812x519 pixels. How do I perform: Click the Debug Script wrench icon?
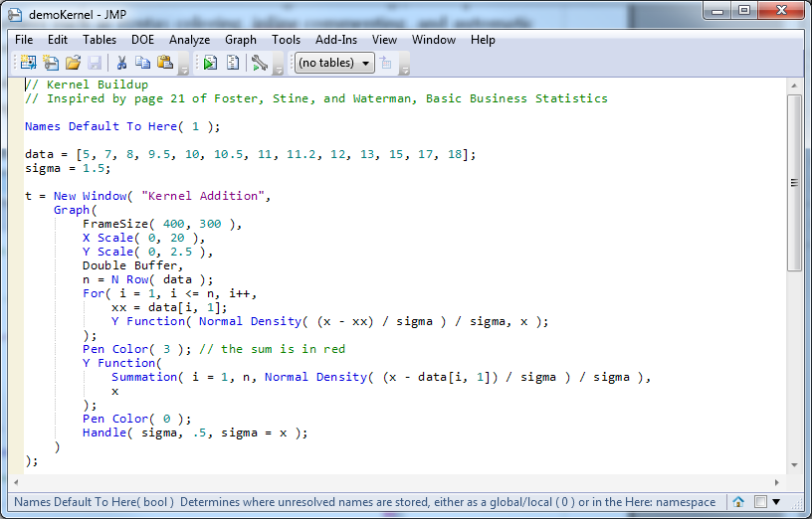pos(259,63)
